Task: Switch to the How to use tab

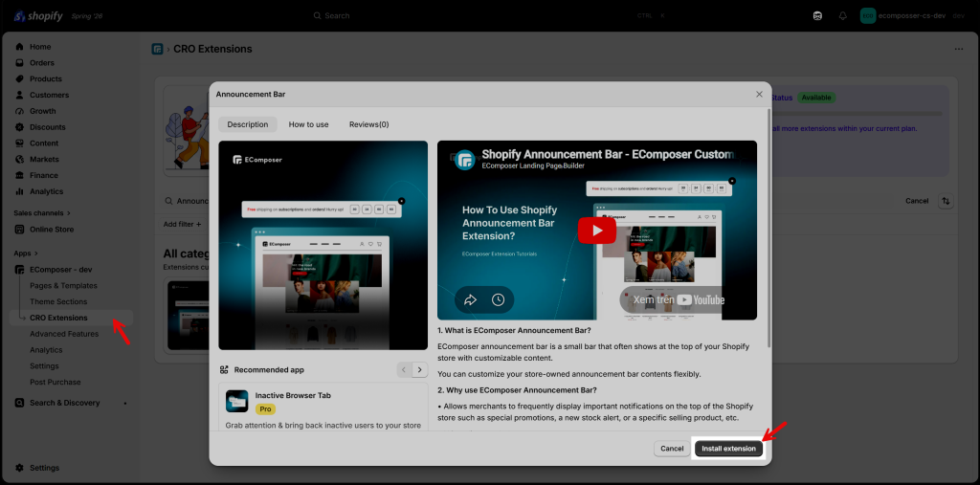Action: coord(309,124)
